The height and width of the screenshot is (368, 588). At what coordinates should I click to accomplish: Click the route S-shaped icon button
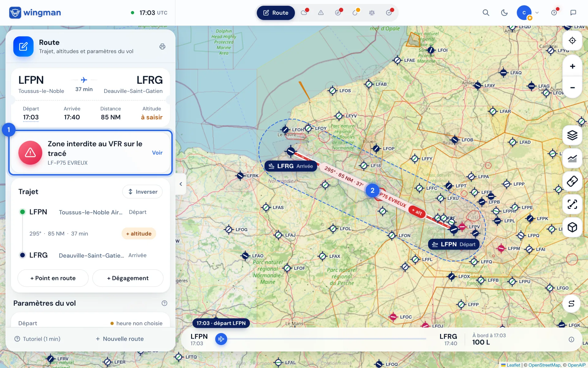(x=571, y=304)
